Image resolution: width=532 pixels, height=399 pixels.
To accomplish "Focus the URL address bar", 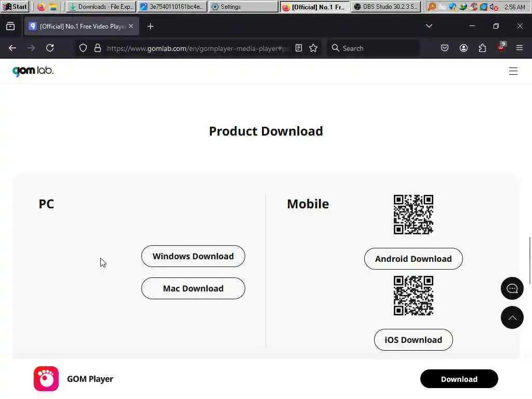I will 198,48.
